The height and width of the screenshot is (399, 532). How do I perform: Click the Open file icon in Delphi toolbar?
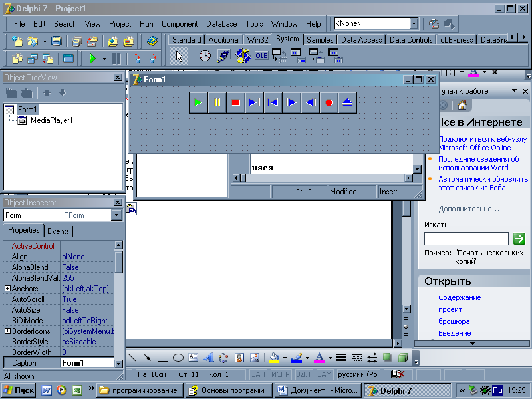click(x=33, y=41)
